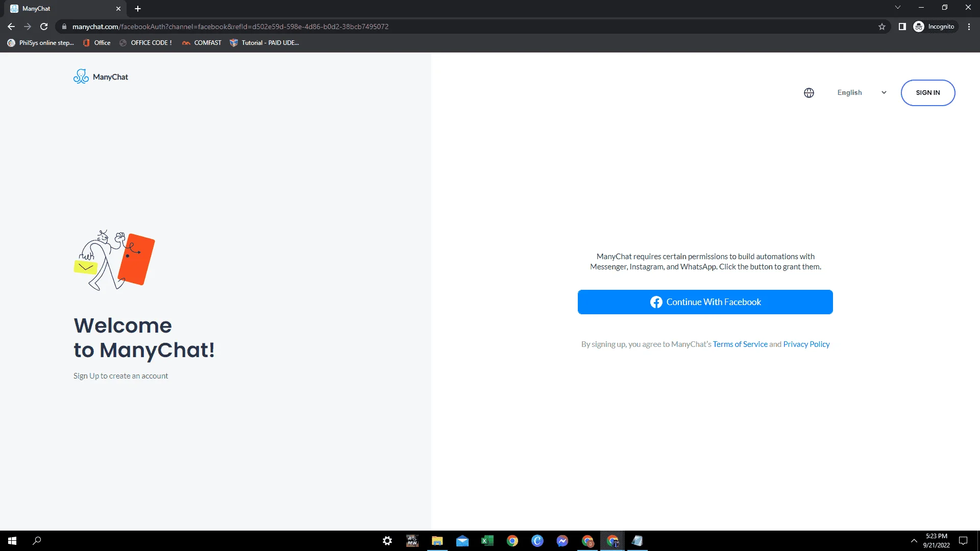Open the Privacy Policy link
The width and height of the screenshot is (980, 551).
pos(806,344)
